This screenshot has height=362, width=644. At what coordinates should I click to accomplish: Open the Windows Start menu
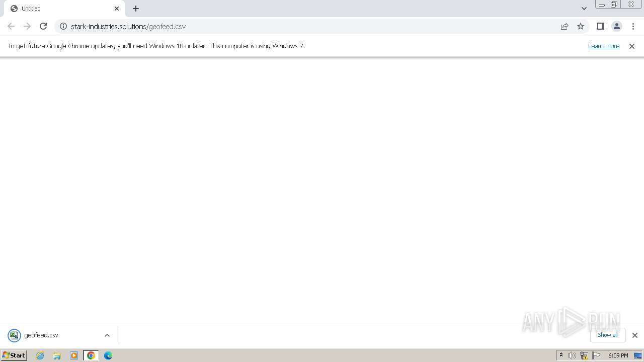coord(14,355)
